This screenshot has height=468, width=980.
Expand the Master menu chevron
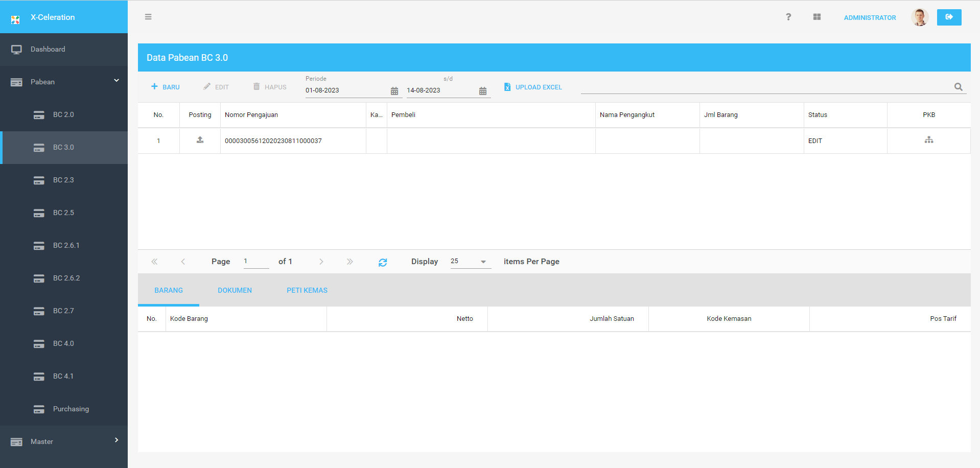116,440
